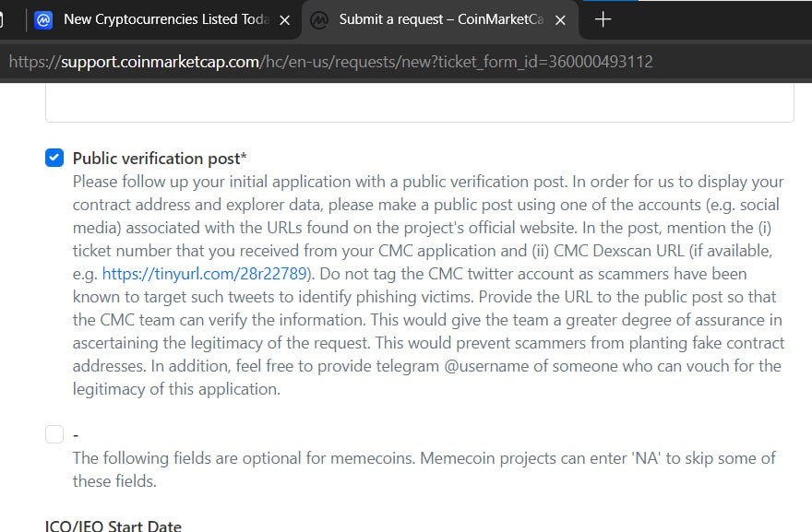
Task: Click inside the text area above Public verification post
Action: coord(420,102)
